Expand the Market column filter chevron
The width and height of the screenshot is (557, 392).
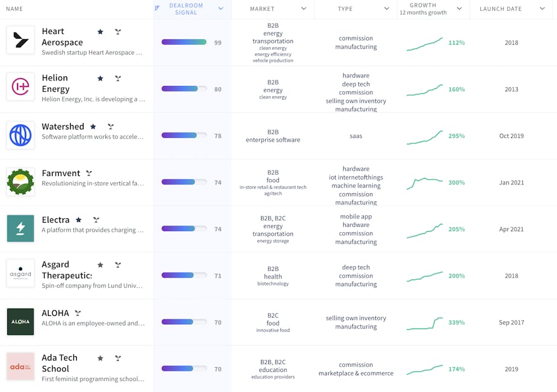point(303,8)
